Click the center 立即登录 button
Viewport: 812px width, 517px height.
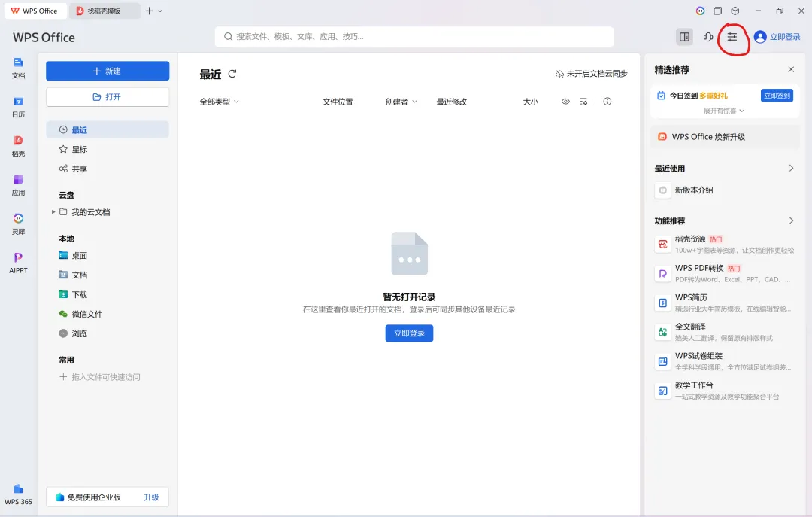tap(409, 333)
